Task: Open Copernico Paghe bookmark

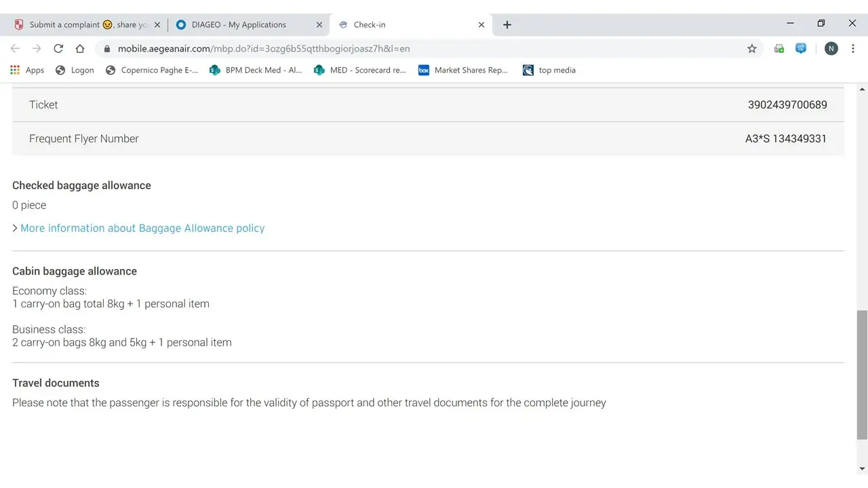Action: click(x=152, y=70)
